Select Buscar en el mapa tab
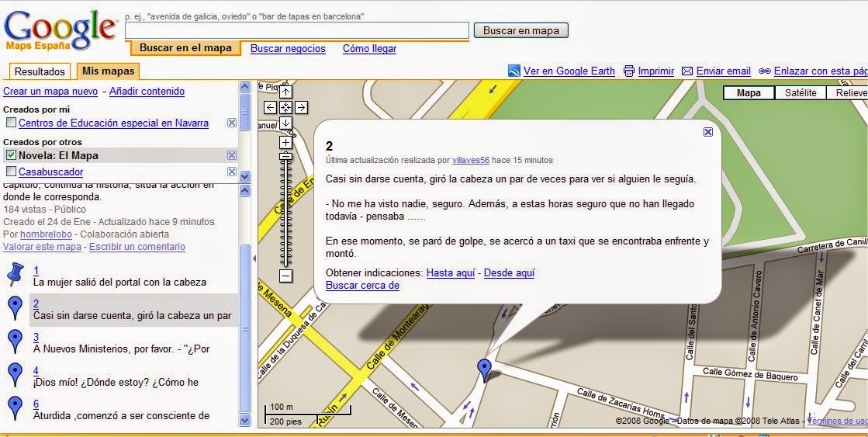 [x=185, y=47]
